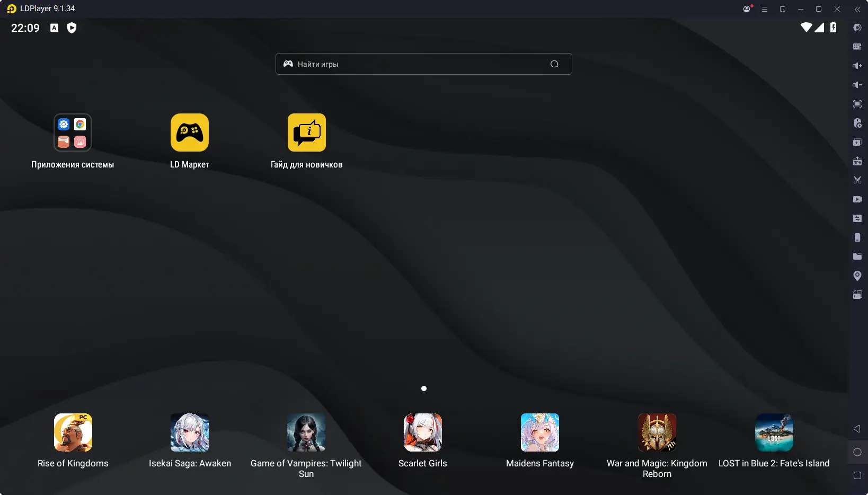The height and width of the screenshot is (495, 868).
Task: Click the install APK icon in sidebar
Action: coord(857,161)
